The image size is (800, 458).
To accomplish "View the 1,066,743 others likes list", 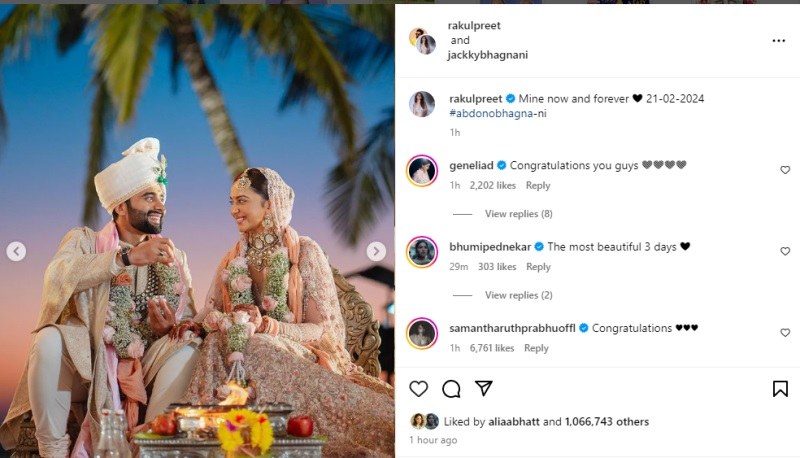I will tap(611, 422).
